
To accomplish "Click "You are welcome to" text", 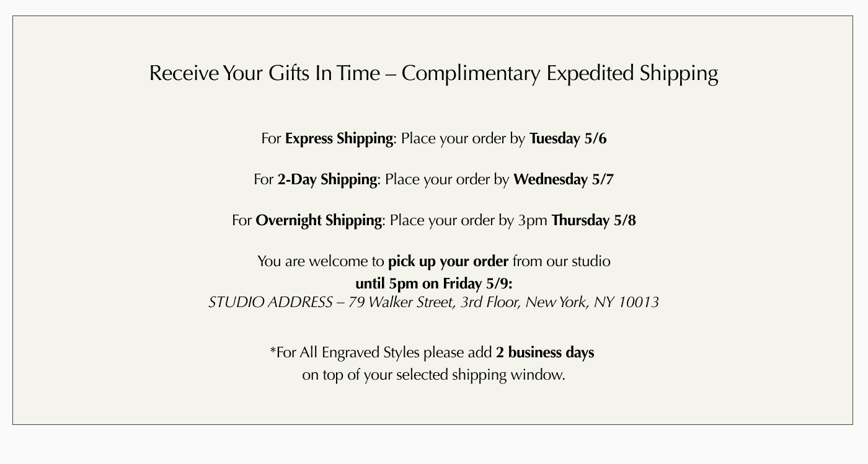I will [321, 261].
